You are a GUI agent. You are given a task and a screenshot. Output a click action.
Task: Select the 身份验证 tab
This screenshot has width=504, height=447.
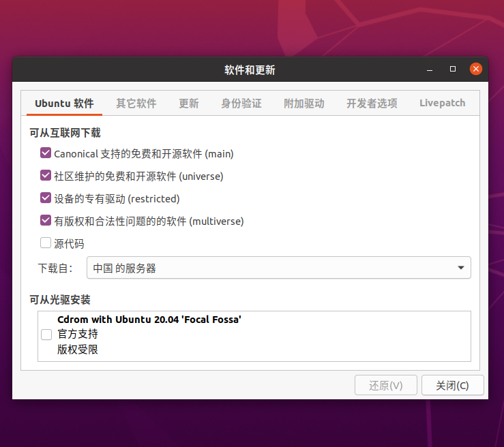pos(241,104)
